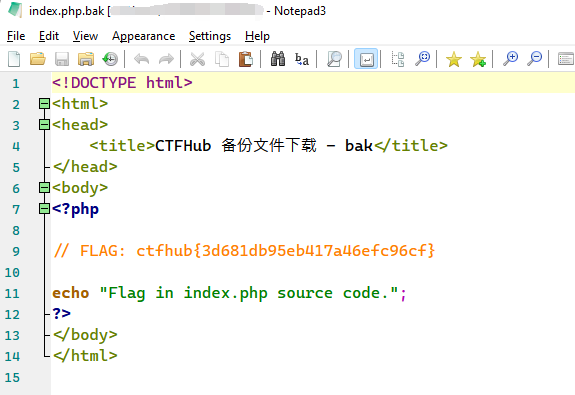The width and height of the screenshot is (575, 395).
Task: Collapse the <head> fold on line 3
Action: click(x=44, y=125)
